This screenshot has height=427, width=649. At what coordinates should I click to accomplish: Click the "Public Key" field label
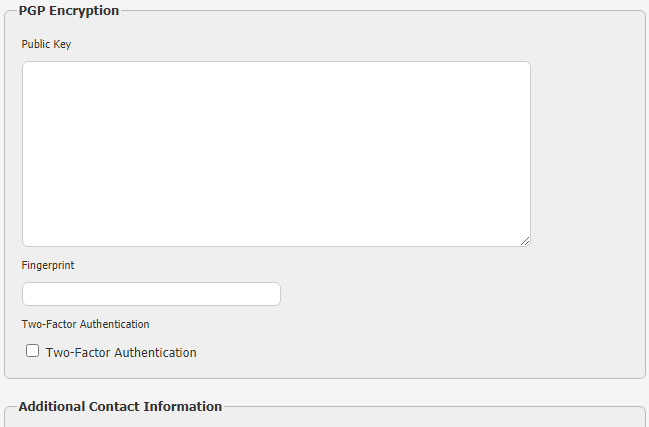click(x=46, y=44)
